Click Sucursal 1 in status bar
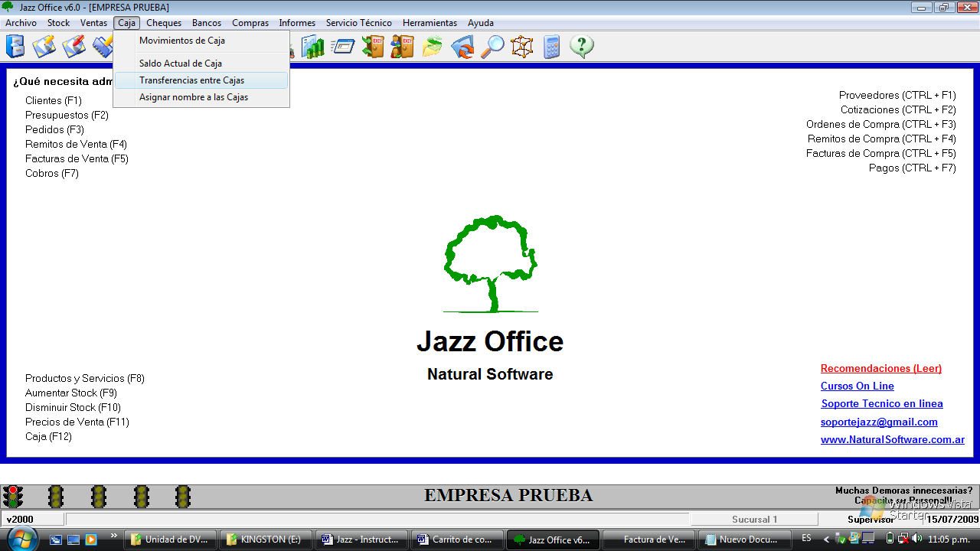Screen dimensions: 980x551 click(754, 519)
